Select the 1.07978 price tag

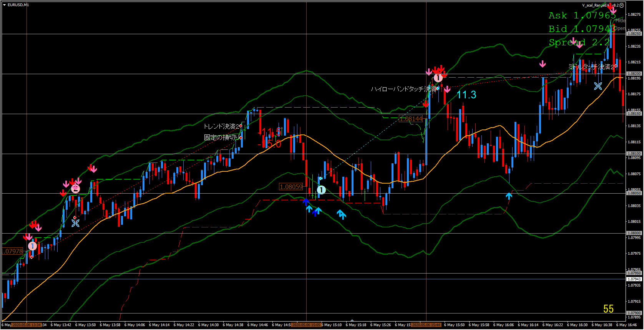coord(13,251)
